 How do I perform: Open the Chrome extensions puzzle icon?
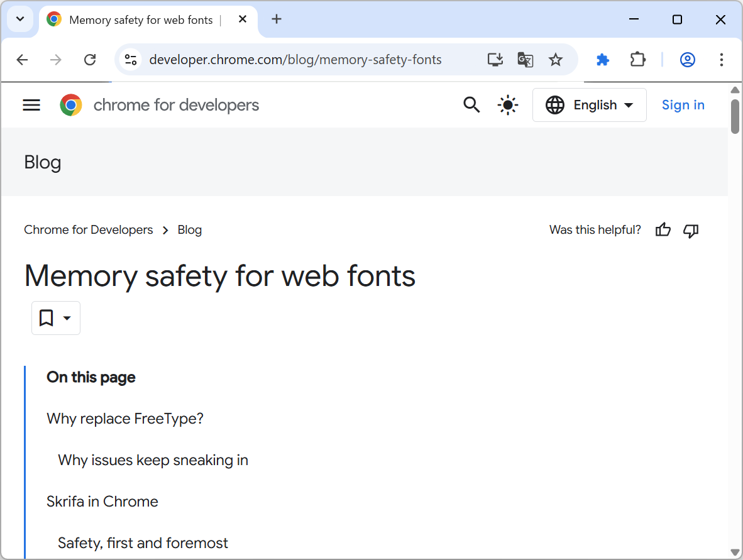[637, 60]
